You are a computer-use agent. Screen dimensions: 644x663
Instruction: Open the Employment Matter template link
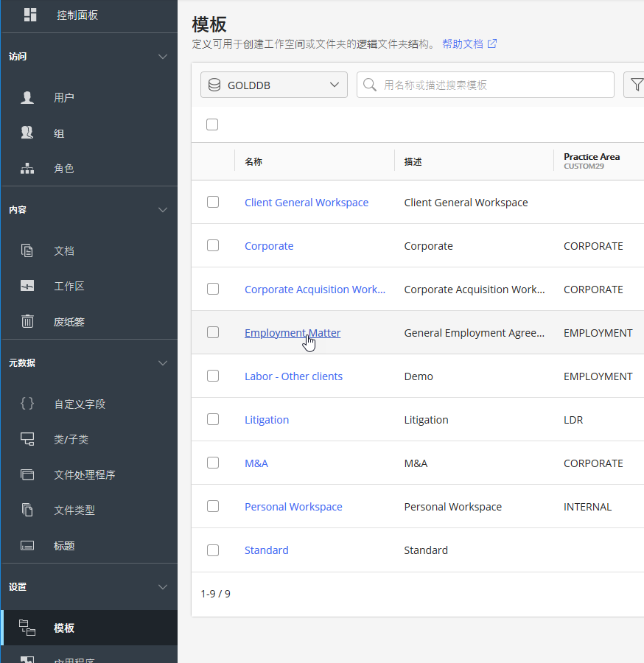click(293, 333)
